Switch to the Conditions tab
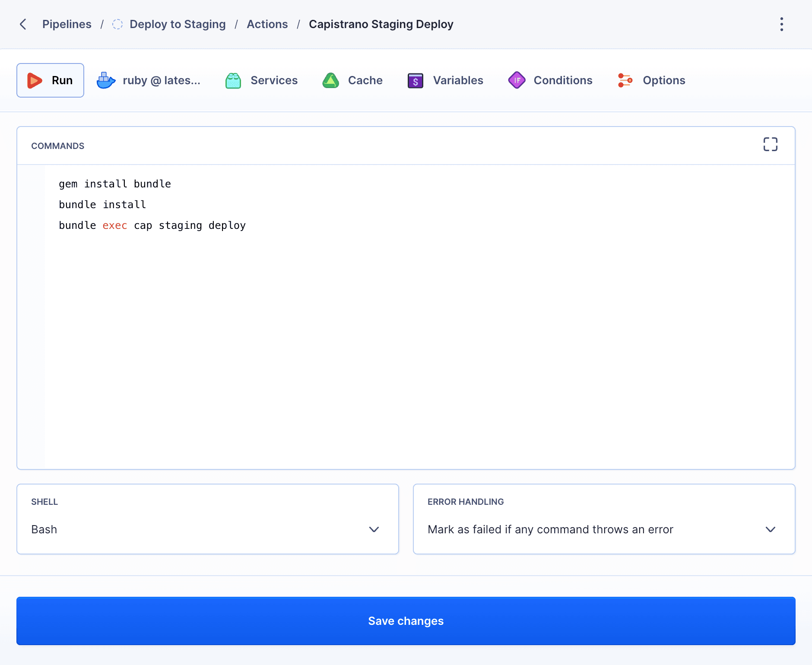The width and height of the screenshot is (812, 665). pos(563,80)
